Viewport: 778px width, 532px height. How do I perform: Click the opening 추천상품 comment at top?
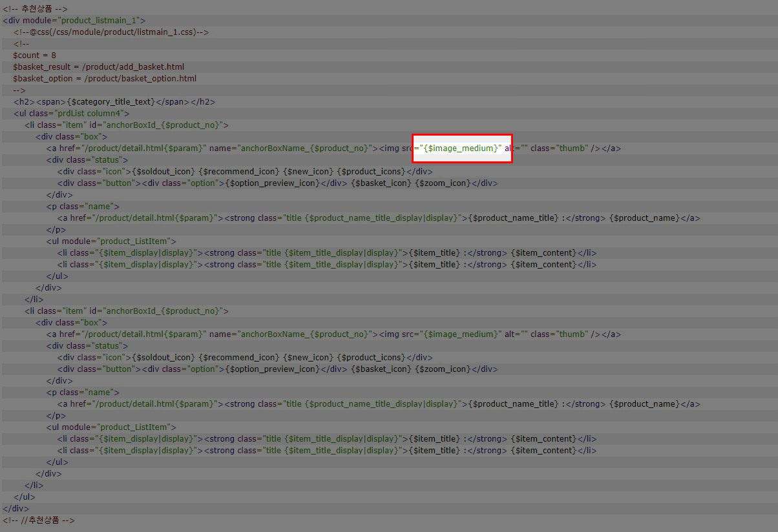point(35,9)
